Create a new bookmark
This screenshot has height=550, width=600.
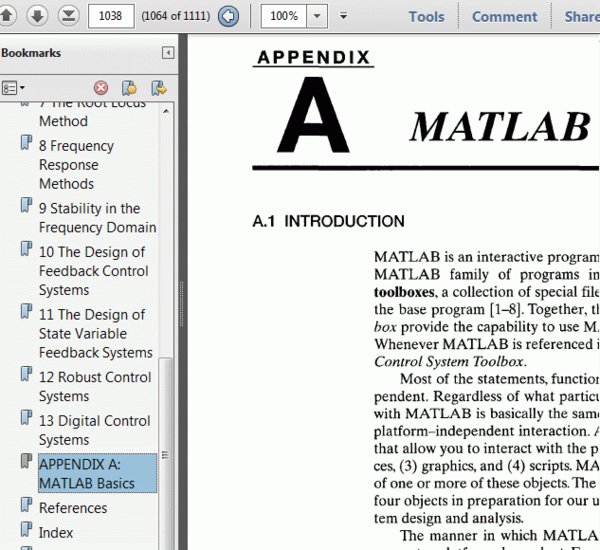129,88
